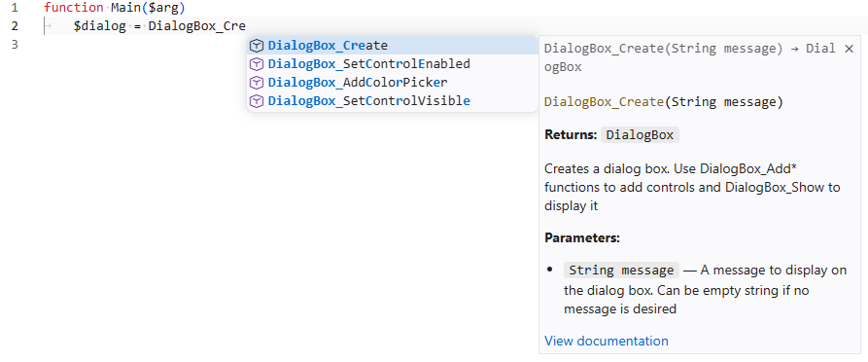
Task: Click the String message parameter code badge
Action: 621,271
